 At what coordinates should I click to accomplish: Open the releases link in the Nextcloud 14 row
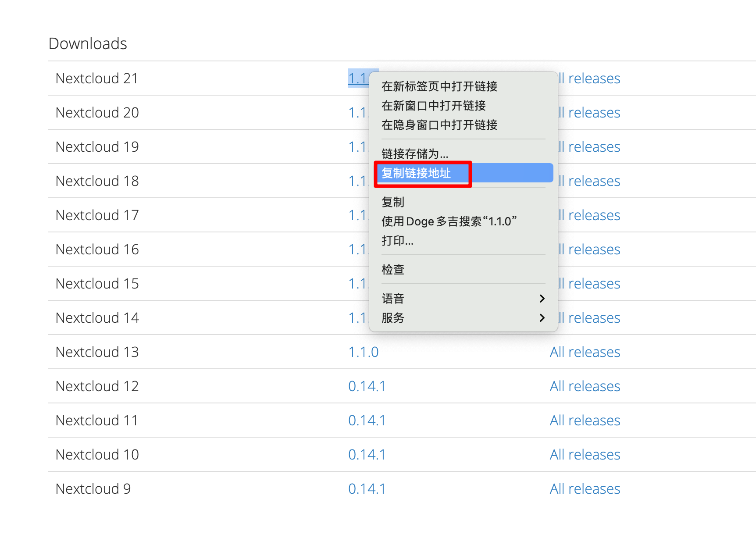(x=590, y=318)
